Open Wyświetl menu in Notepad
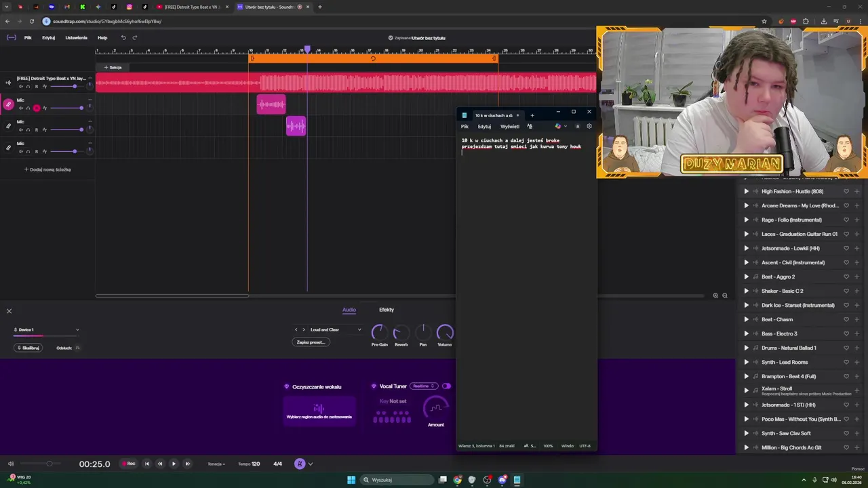The height and width of the screenshot is (488, 868). pyautogui.click(x=510, y=126)
